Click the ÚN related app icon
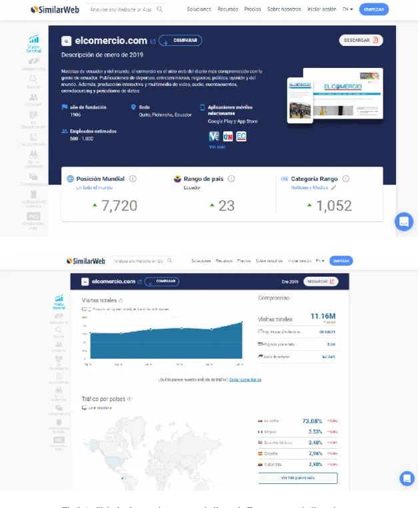Viewport: 420px width, 508px height. 228,137
